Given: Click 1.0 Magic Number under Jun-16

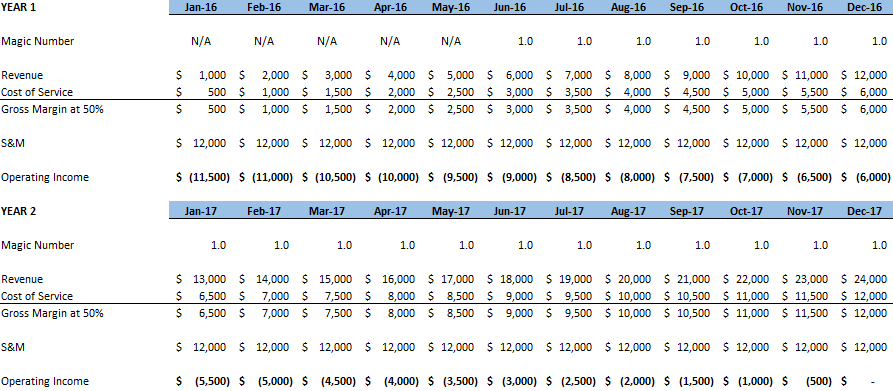Looking at the screenshot, I should click(x=526, y=41).
